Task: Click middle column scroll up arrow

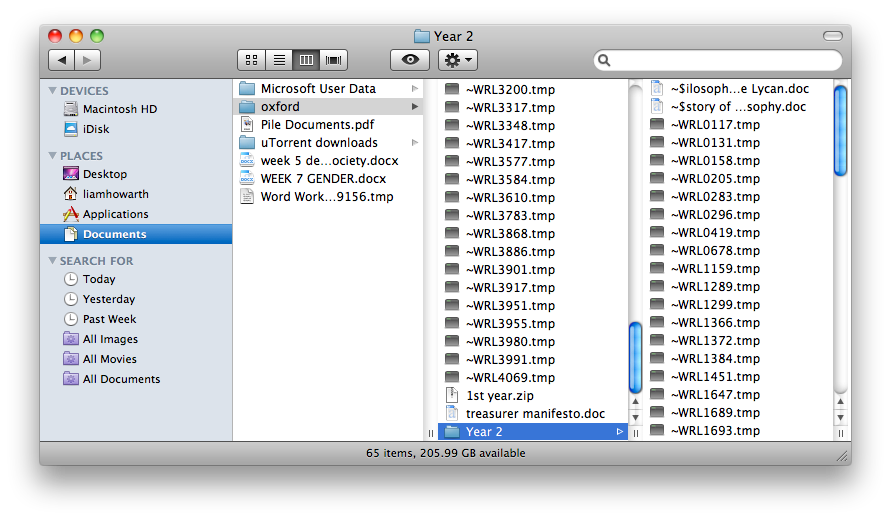Action: coord(635,401)
